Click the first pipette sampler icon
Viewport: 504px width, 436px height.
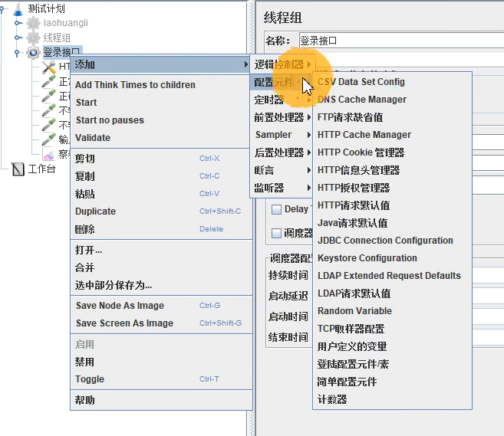point(49,82)
